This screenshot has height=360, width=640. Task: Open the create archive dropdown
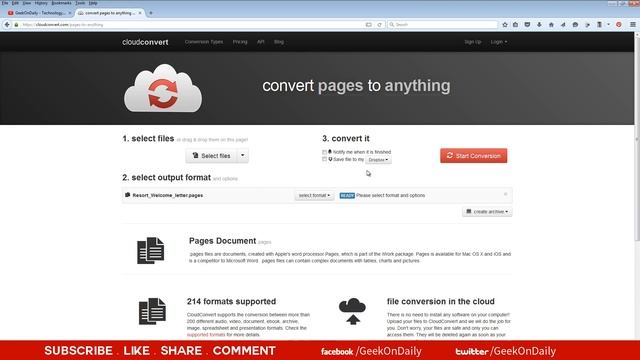(487, 212)
